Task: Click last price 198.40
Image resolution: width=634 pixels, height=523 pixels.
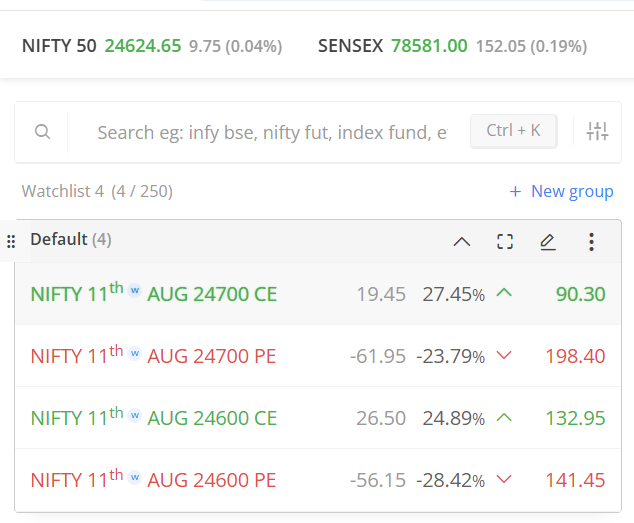Action: (x=575, y=356)
